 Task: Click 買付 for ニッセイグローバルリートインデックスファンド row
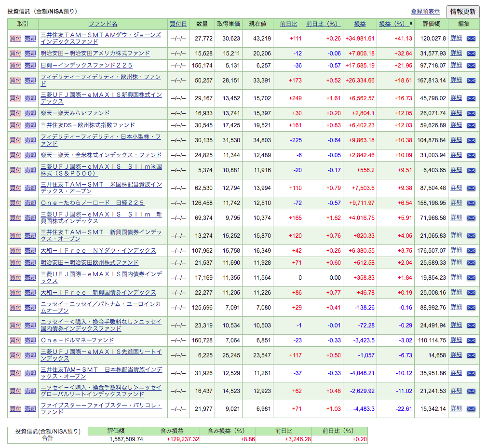point(15,391)
